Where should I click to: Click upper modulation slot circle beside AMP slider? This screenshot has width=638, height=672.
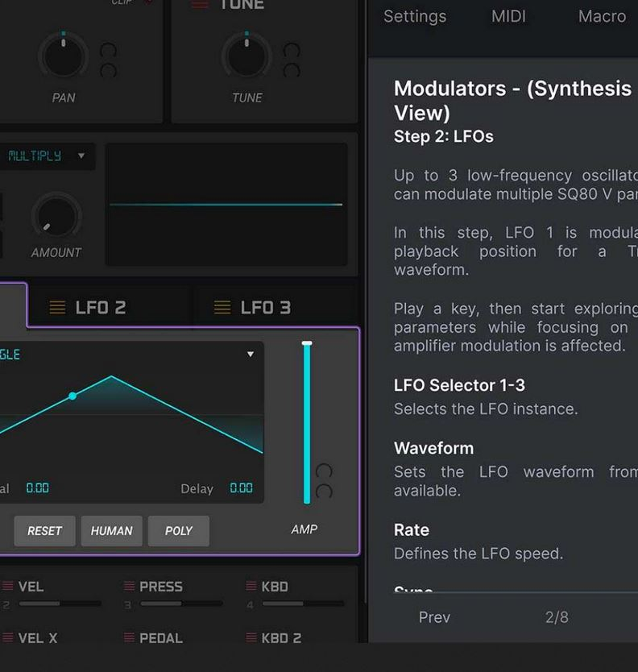point(324,471)
